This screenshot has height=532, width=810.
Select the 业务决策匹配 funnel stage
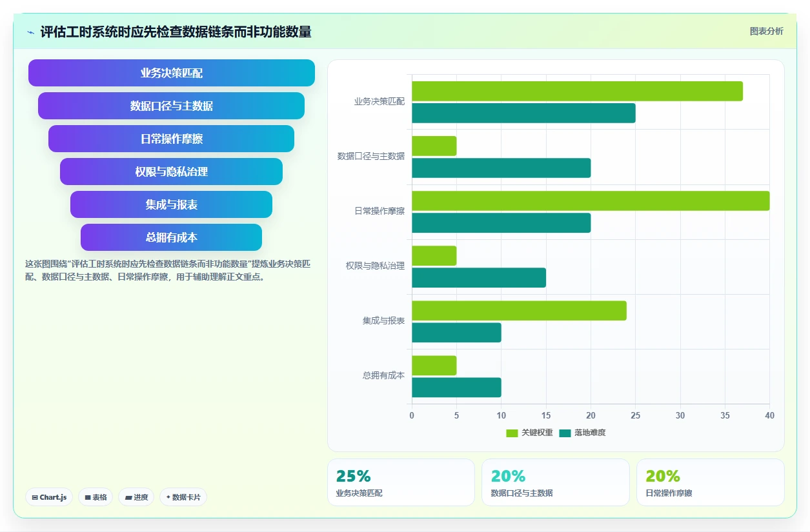point(172,73)
